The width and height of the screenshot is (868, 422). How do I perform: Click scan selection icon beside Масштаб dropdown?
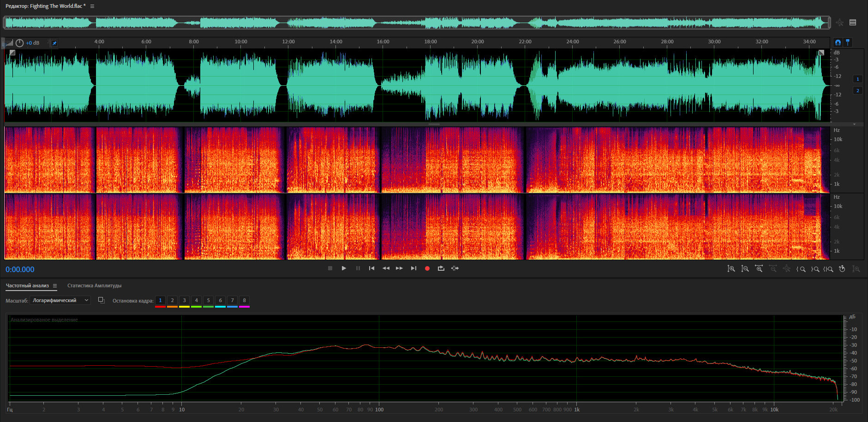[102, 300]
